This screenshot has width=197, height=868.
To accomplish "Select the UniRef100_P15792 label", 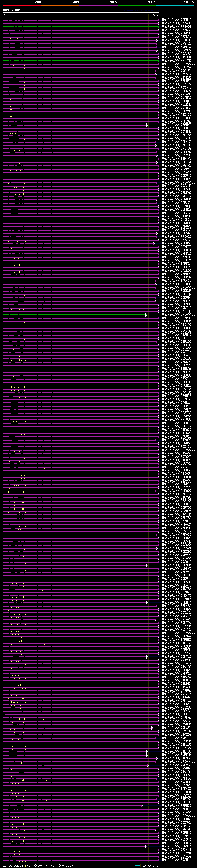I will 177,731.
